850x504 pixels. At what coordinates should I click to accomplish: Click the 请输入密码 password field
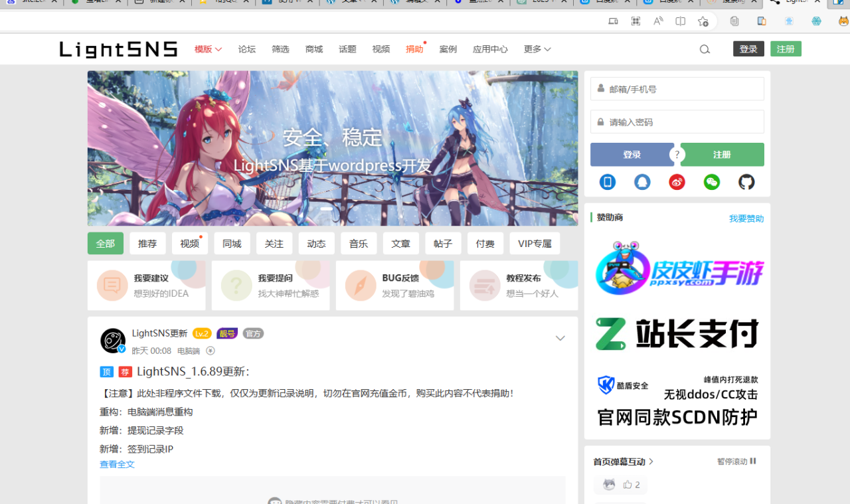coord(677,122)
